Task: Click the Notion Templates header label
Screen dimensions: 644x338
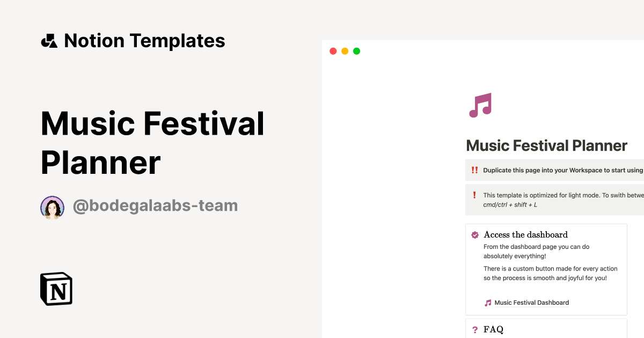Action: pos(145,40)
